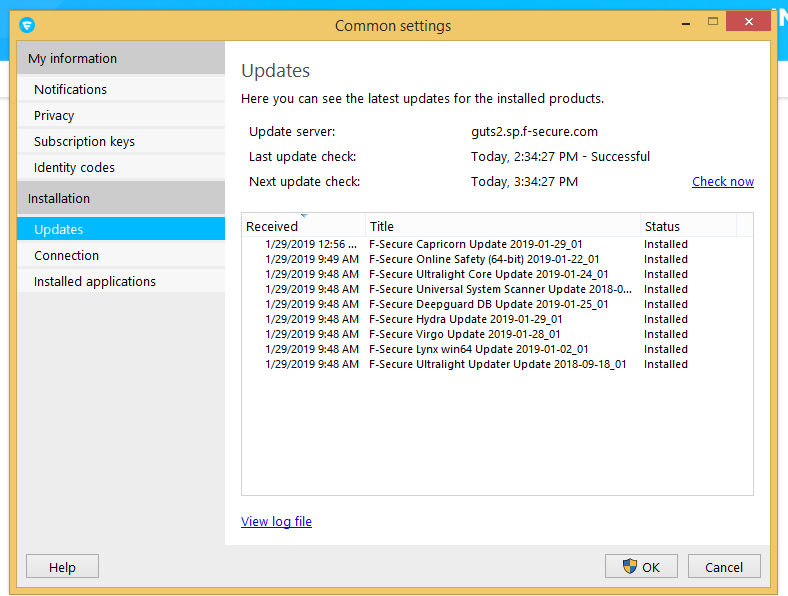Go to Identity codes page
This screenshot has height=596, width=788.
point(74,167)
